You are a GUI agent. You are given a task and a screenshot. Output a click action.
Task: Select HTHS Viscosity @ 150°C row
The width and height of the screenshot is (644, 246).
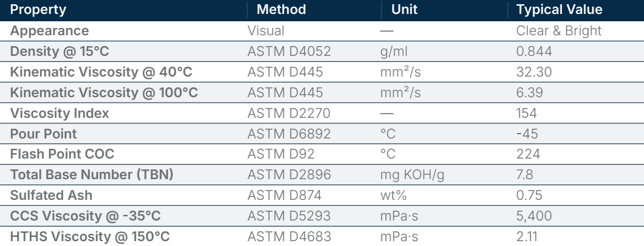click(x=322, y=236)
